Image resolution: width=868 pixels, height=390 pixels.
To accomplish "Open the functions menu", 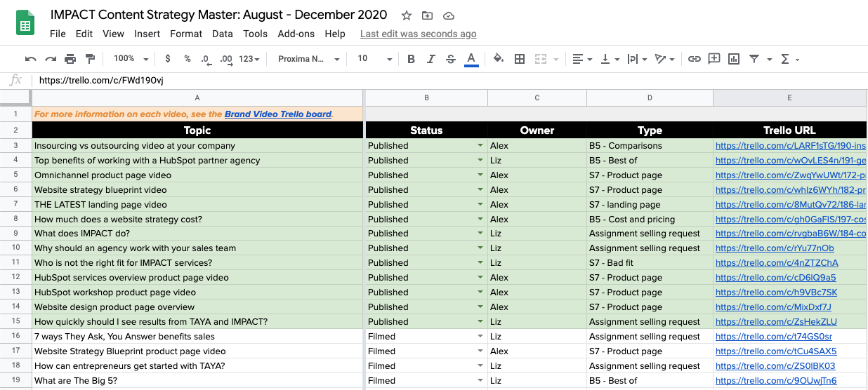I will click(x=789, y=59).
